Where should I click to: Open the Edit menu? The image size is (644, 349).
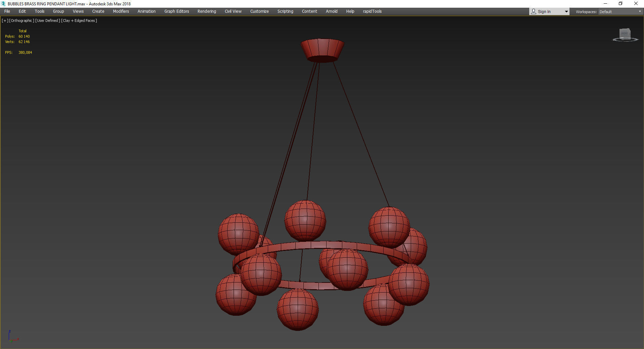[x=22, y=11]
